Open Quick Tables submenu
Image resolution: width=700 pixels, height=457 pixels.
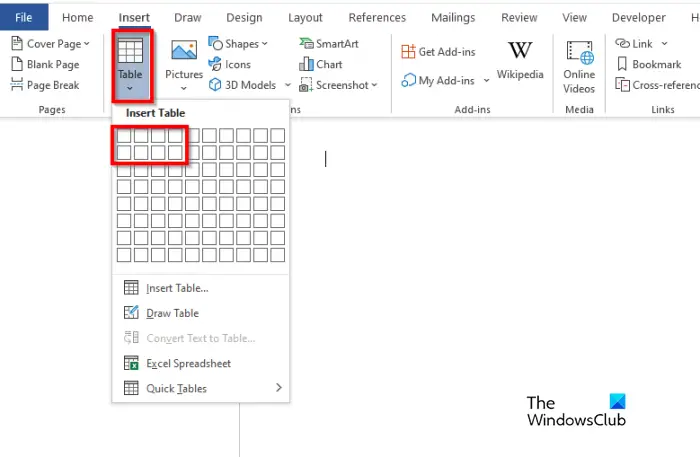[200, 388]
